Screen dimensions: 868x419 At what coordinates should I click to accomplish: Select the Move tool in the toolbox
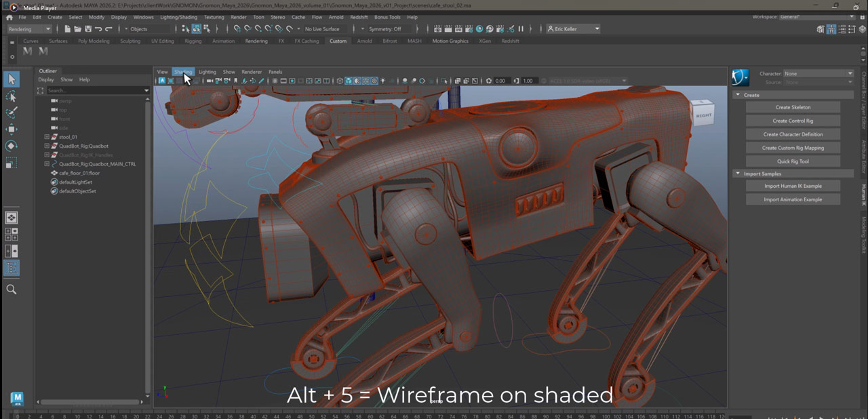[12, 129]
